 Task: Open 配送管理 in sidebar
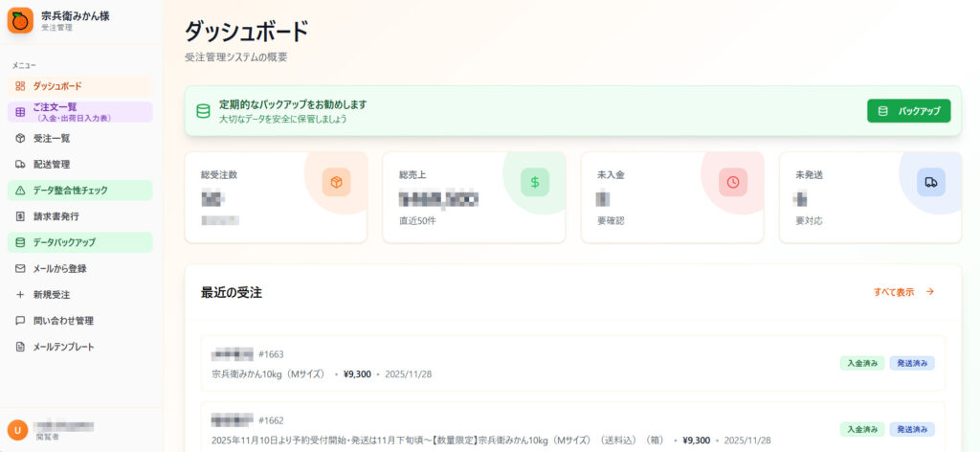[80, 165]
